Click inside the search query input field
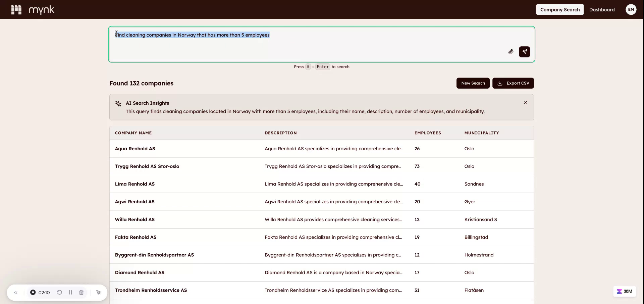 302,35
